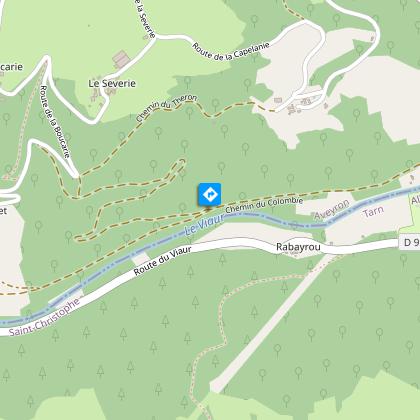420x420 pixels.
Task: Click the Chemin du Colombie path label
Action: [x=264, y=205]
